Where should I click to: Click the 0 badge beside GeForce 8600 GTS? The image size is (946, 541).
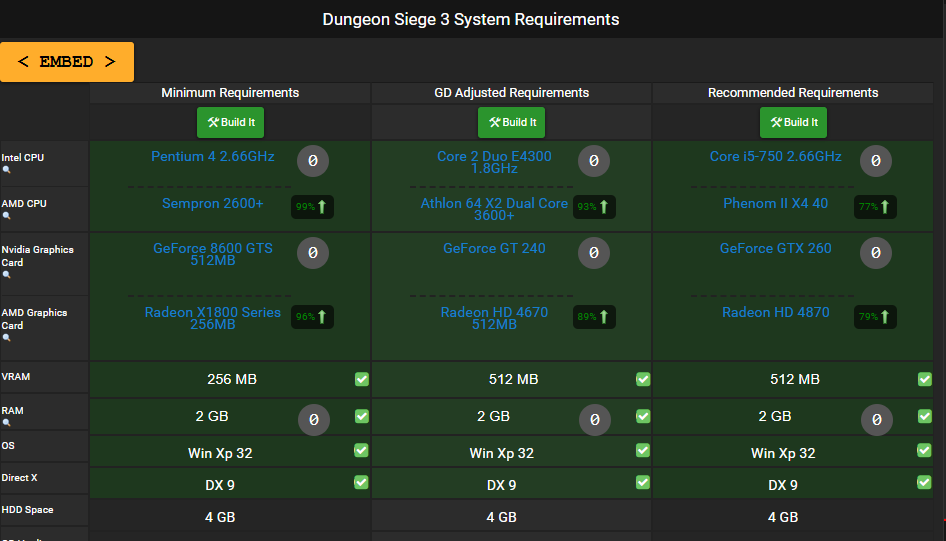coord(313,253)
